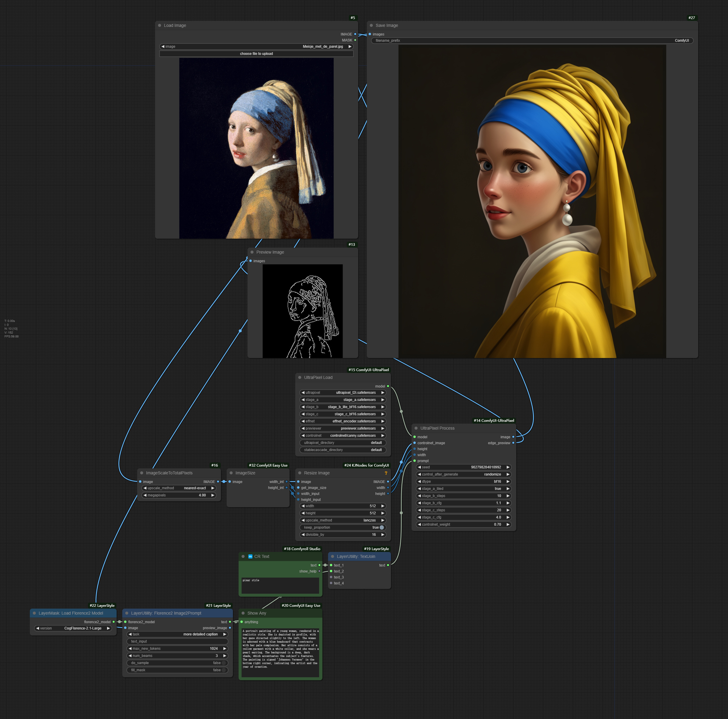Collapse the Show Any node
Screen dimensions: 728x719
(243, 613)
